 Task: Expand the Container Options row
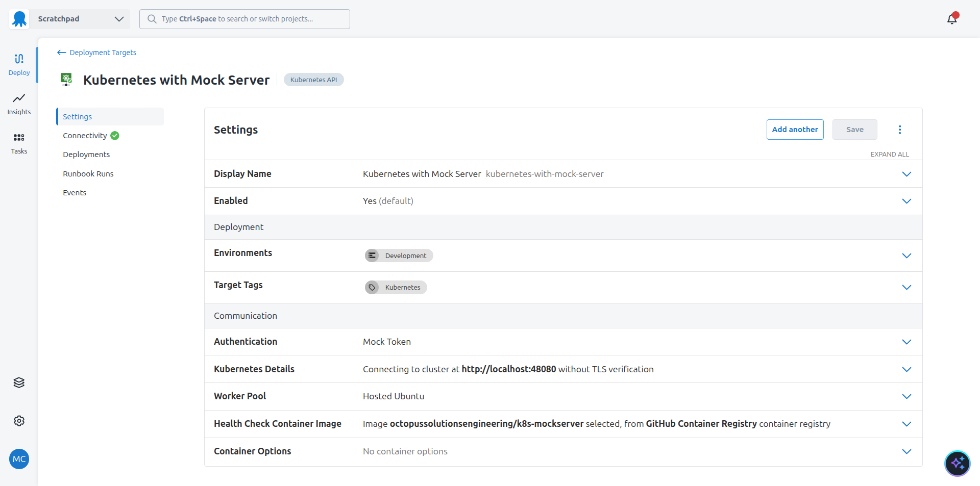click(x=906, y=451)
